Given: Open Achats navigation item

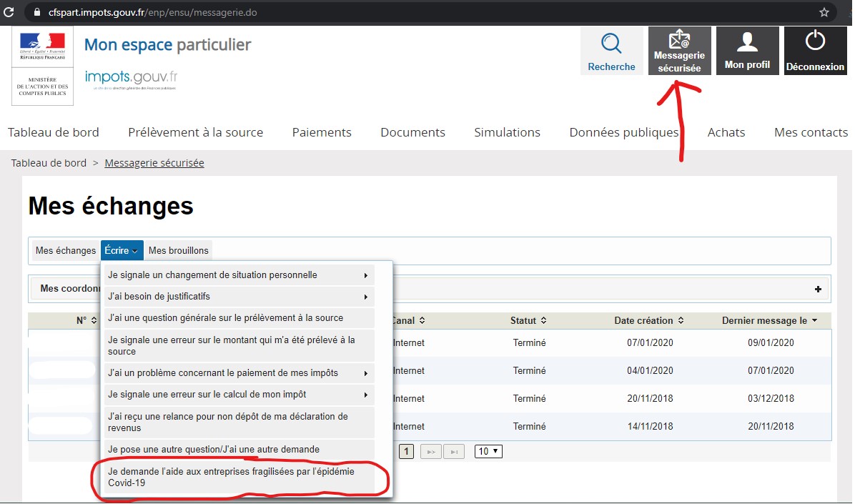Looking at the screenshot, I should point(726,132).
